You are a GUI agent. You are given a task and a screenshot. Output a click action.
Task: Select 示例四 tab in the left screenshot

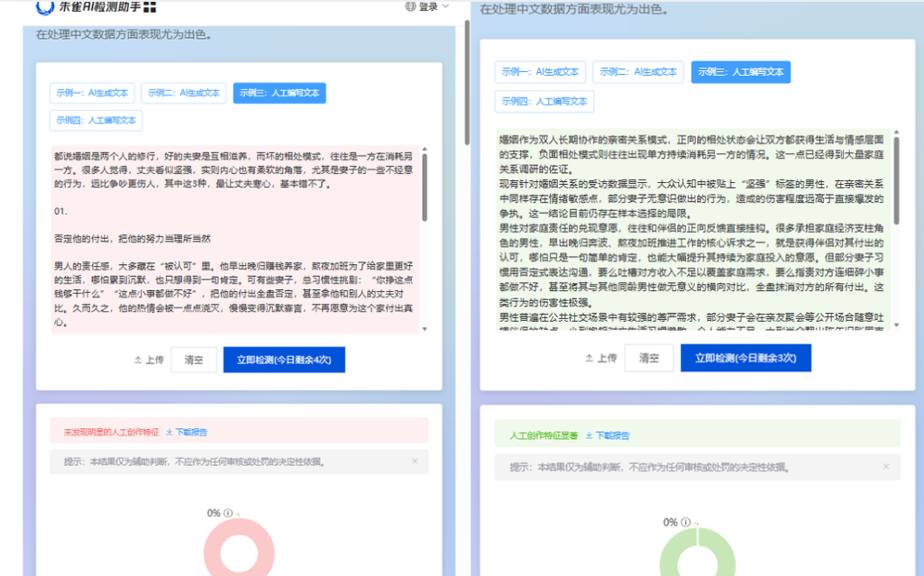96,120
